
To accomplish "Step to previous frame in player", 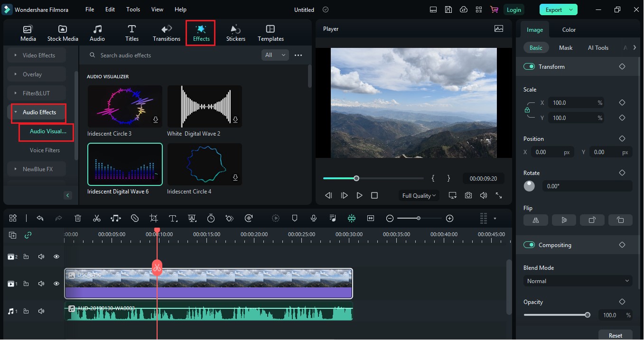I will 328,195.
